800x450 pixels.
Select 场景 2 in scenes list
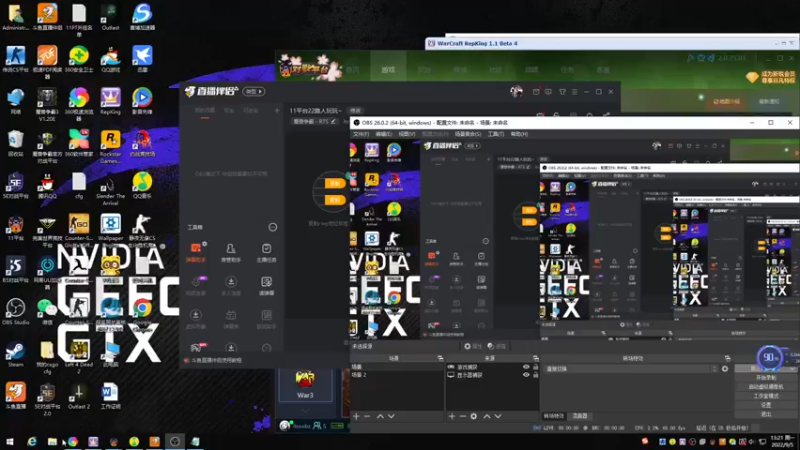point(396,375)
